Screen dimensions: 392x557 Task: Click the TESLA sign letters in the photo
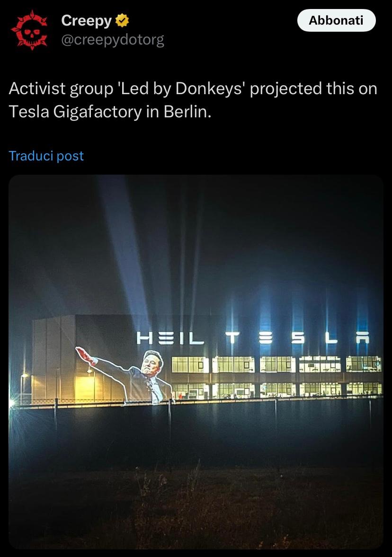pyautogui.click(x=297, y=338)
